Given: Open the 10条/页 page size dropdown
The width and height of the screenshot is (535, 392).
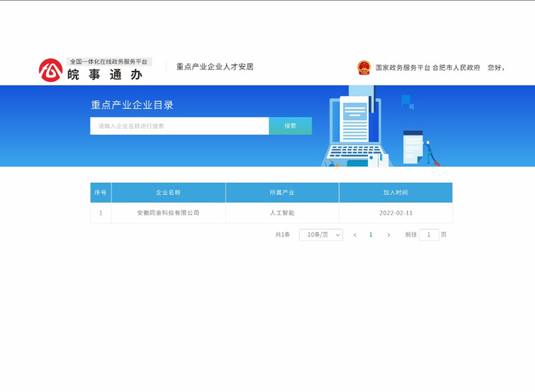Looking at the screenshot, I should (320, 235).
